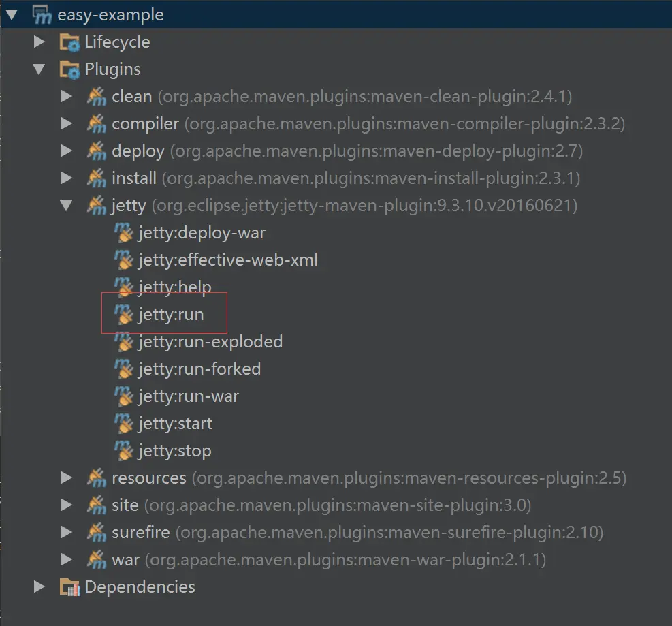Click the Plugins folder icon
Viewport: 672px width, 626px height.
click(x=69, y=70)
